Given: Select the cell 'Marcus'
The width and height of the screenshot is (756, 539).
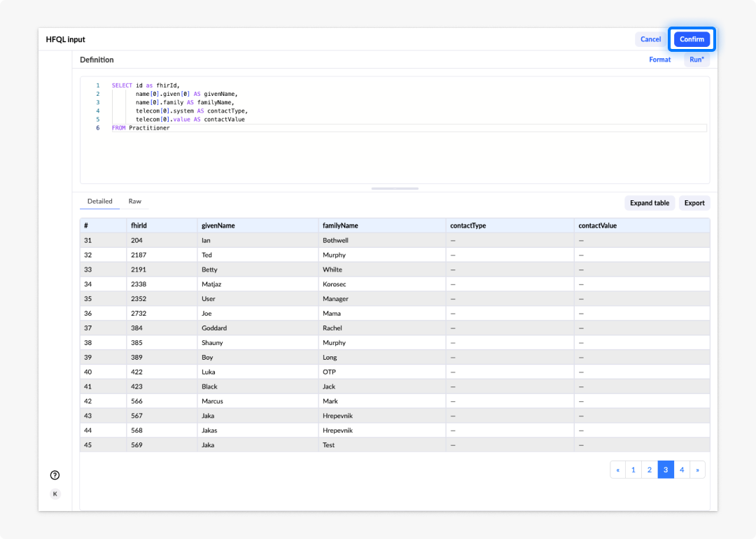Looking at the screenshot, I should 258,401.
